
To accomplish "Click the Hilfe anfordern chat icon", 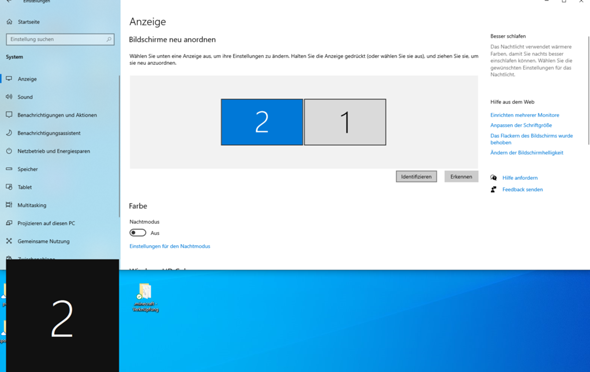I will pos(494,178).
